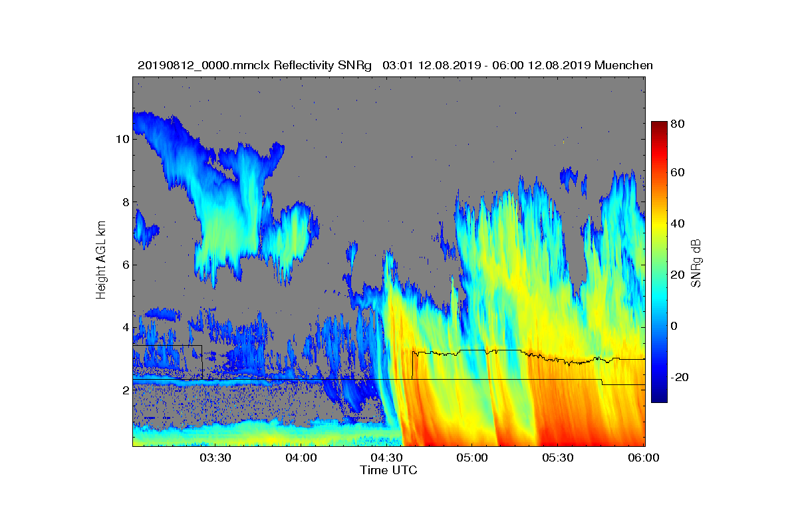The height and width of the screenshot is (532, 798).
Task: Click the "SNRg dB" colorbar label
Action: [696, 262]
